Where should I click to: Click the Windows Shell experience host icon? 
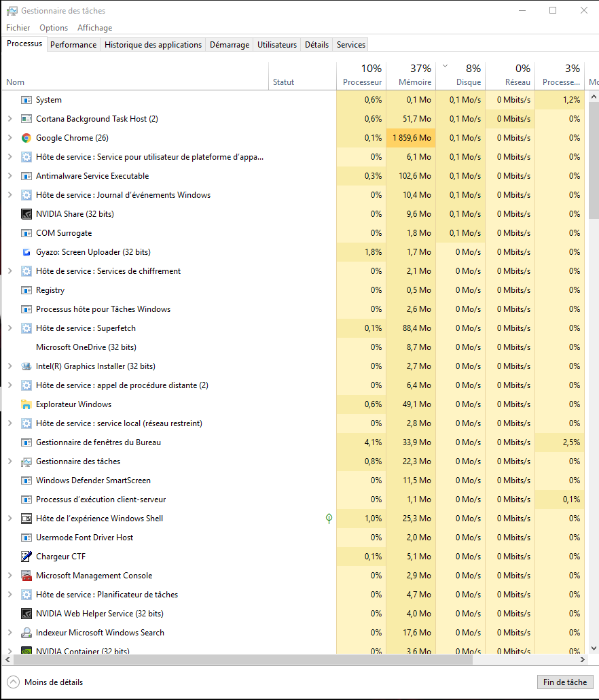click(x=26, y=519)
